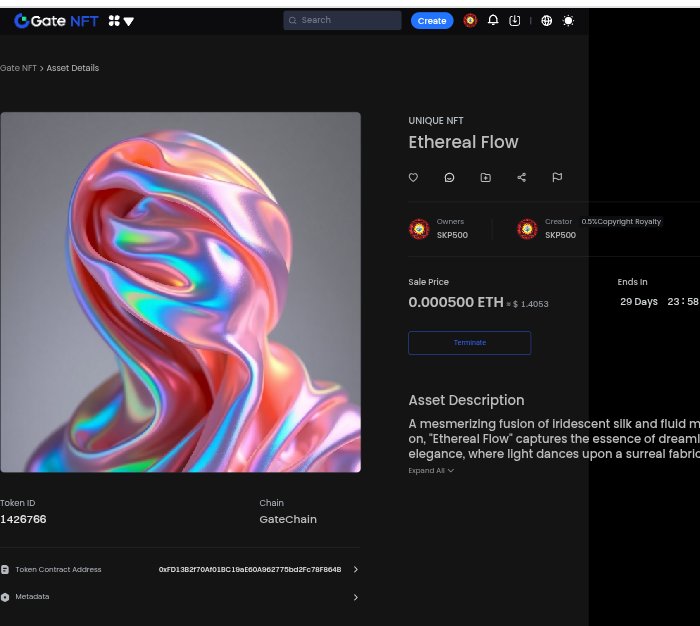Add NFT to collection folder icon

click(486, 177)
